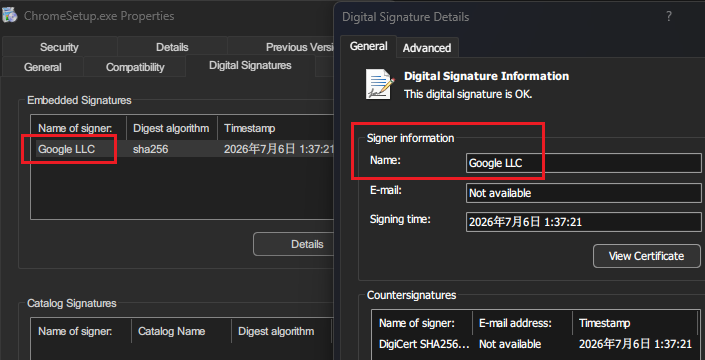Select the Google LLC embedded signature row

(184, 149)
